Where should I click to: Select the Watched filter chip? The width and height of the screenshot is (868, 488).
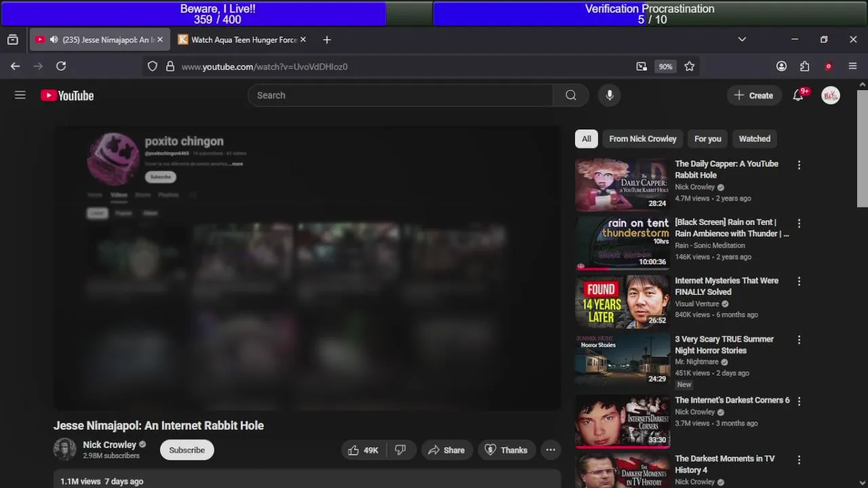coord(755,139)
